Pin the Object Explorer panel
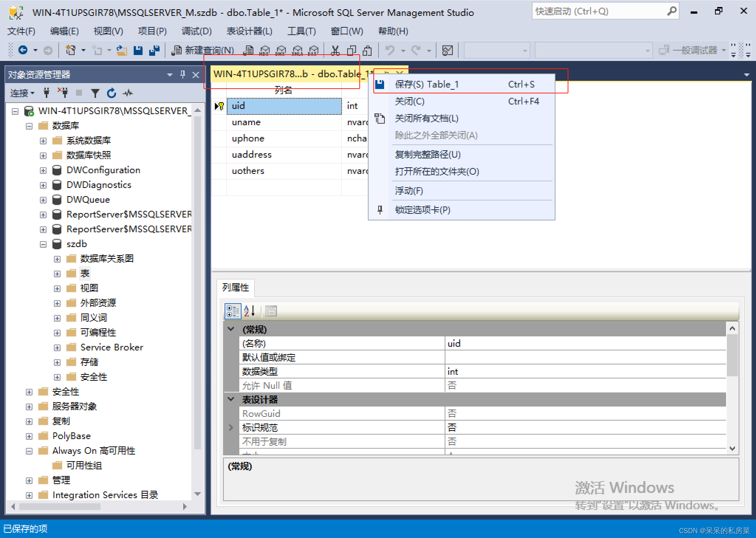 (183, 75)
